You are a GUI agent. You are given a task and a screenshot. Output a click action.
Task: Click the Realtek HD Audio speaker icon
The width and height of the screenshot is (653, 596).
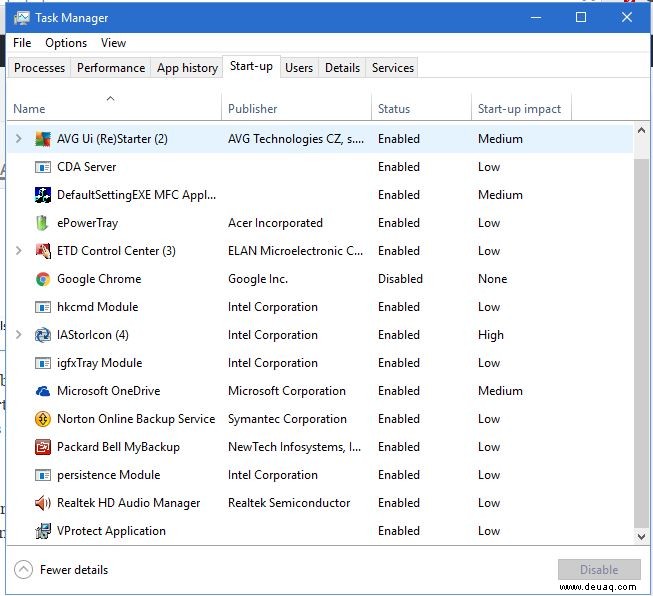click(x=42, y=503)
